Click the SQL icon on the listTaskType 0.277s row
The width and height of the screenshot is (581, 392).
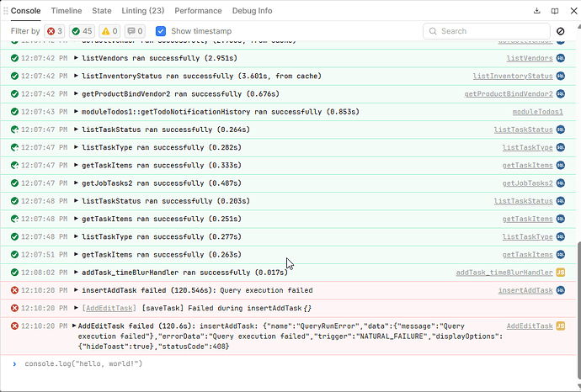pos(561,236)
